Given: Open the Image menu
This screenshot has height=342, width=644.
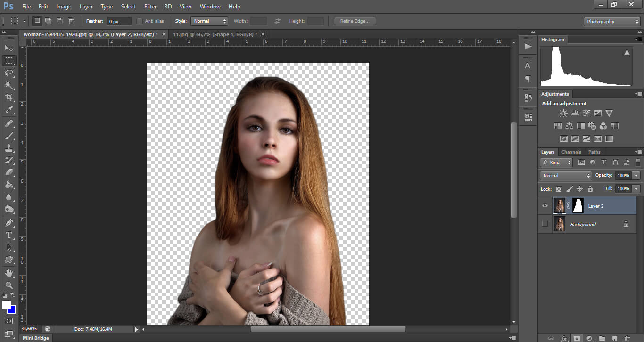Looking at the screenshot, I should (x=64, y=7).
